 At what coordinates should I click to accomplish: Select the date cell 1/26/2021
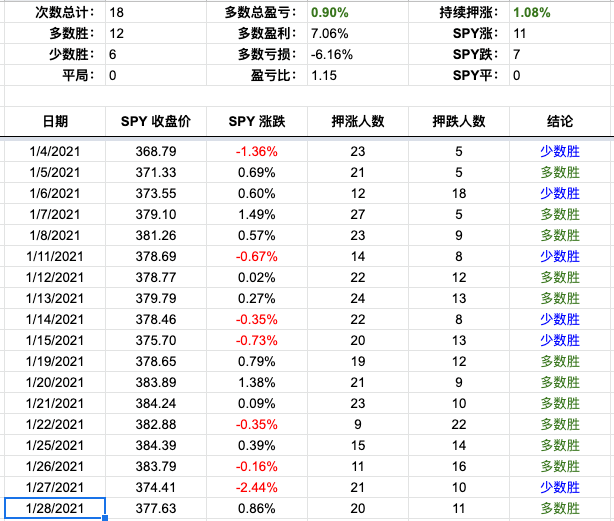tap(55, 466)
